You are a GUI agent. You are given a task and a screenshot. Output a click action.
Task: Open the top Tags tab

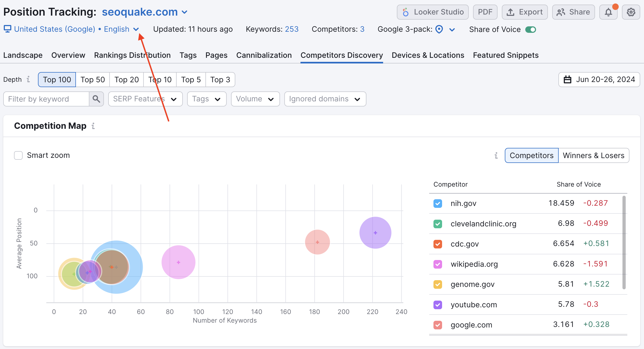tap(188, 55)
